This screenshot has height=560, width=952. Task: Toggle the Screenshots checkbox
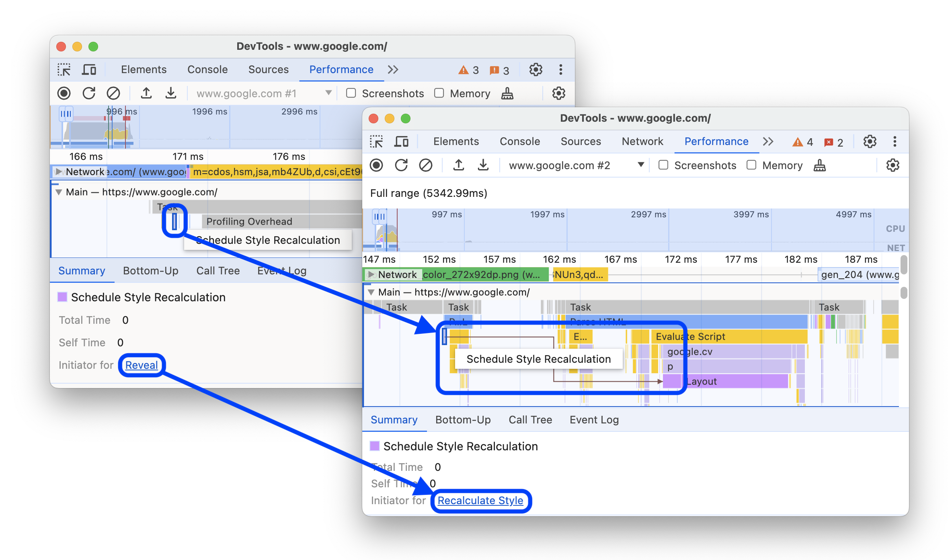pyautogui.click(x=663, y=166)
